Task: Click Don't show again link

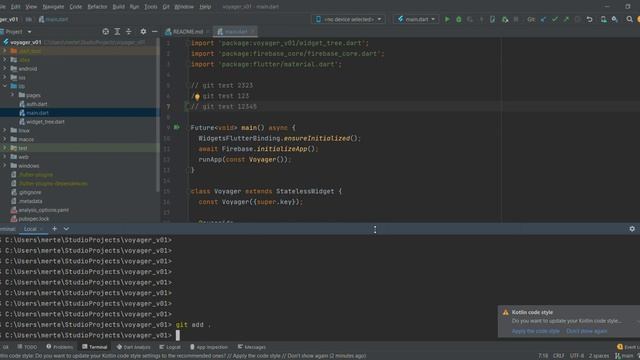Action: coord(587,331)
